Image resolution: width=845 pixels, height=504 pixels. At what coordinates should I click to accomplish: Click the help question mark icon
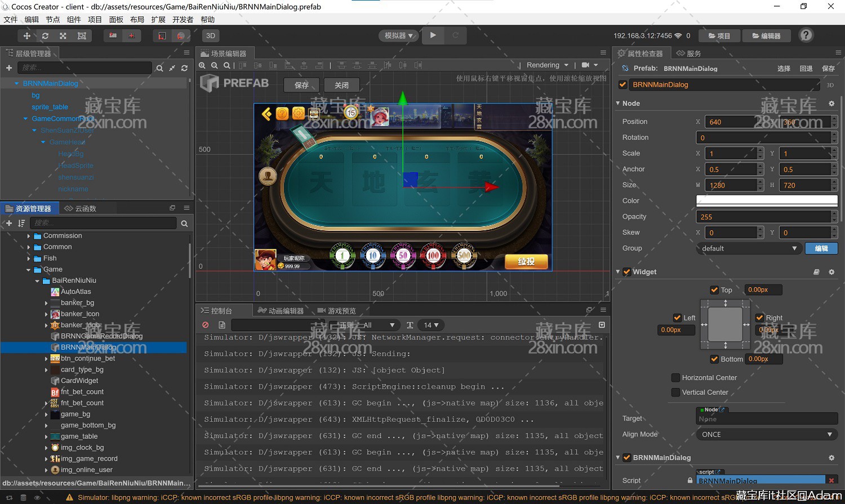click(x=806, y=35)
